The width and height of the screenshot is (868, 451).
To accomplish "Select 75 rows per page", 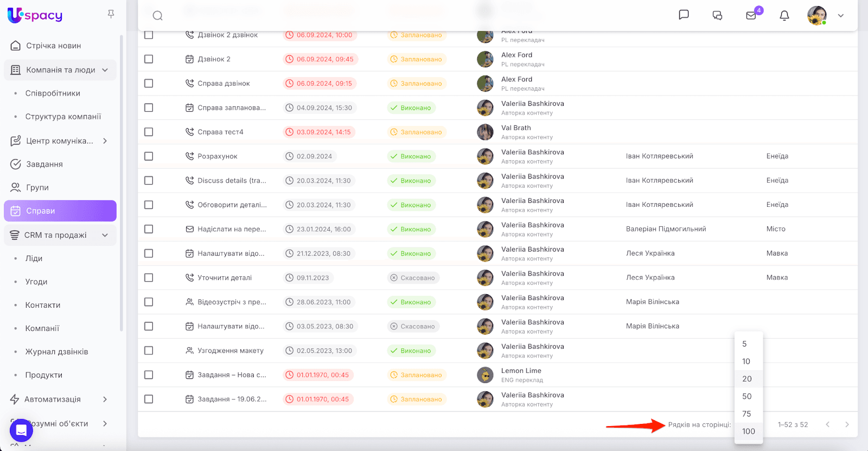I will click(749, 414).
